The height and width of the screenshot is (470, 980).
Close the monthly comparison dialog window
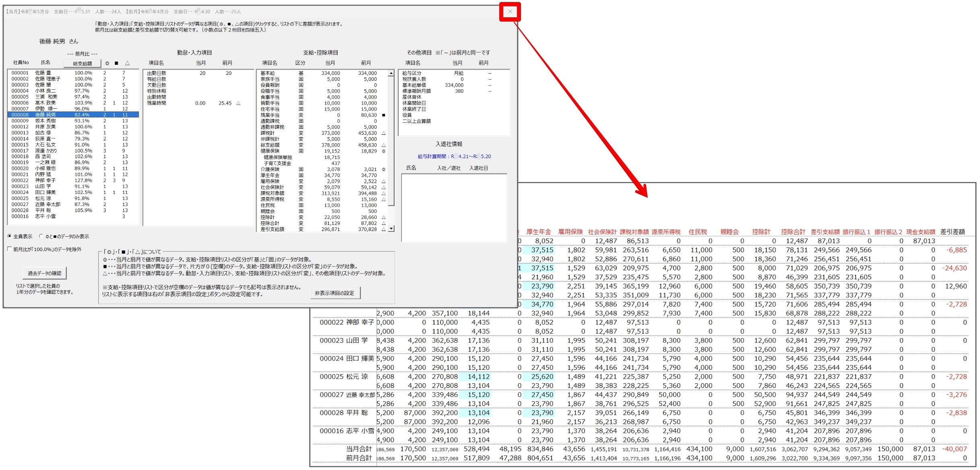pyautogui.click(x=510, y=12)
